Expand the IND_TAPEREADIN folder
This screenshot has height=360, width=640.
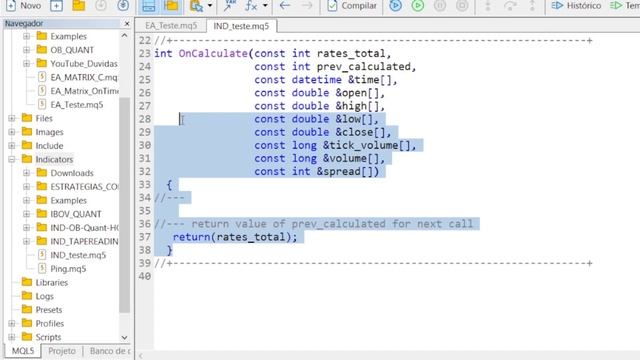[27, 241]
